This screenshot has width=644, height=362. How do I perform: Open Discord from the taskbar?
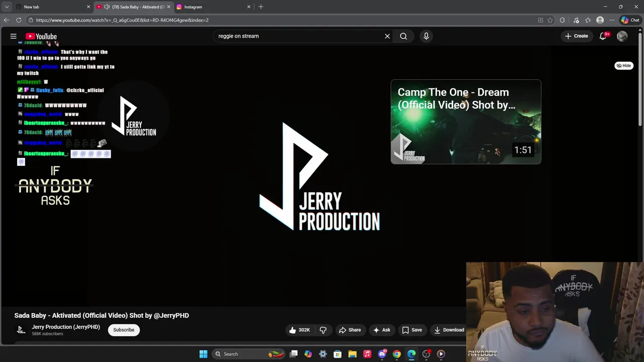(x=382, y=354)
